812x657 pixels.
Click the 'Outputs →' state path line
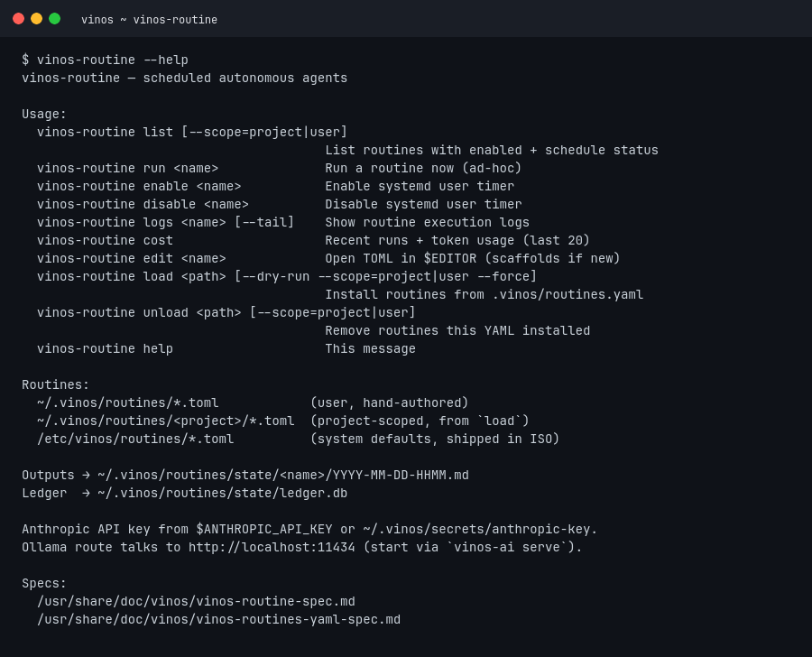245,475
